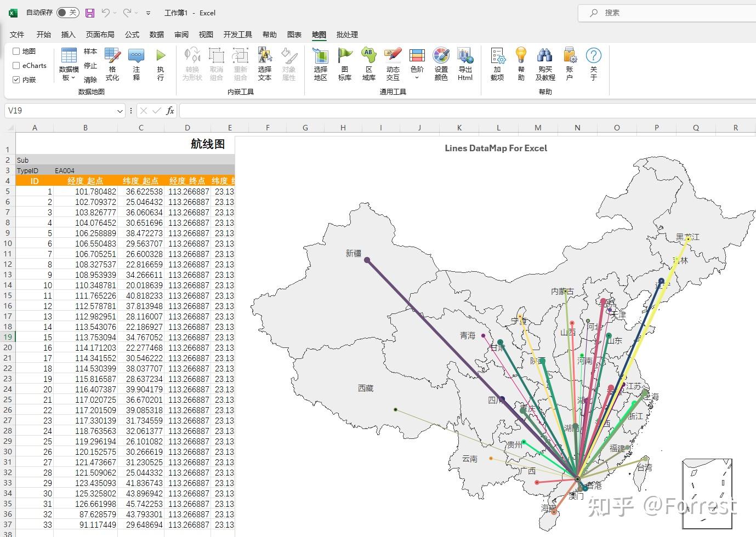The image size is (756, 537).
Task: Switch to the 批处理 ribbon tab
Action: click(346, 35)
